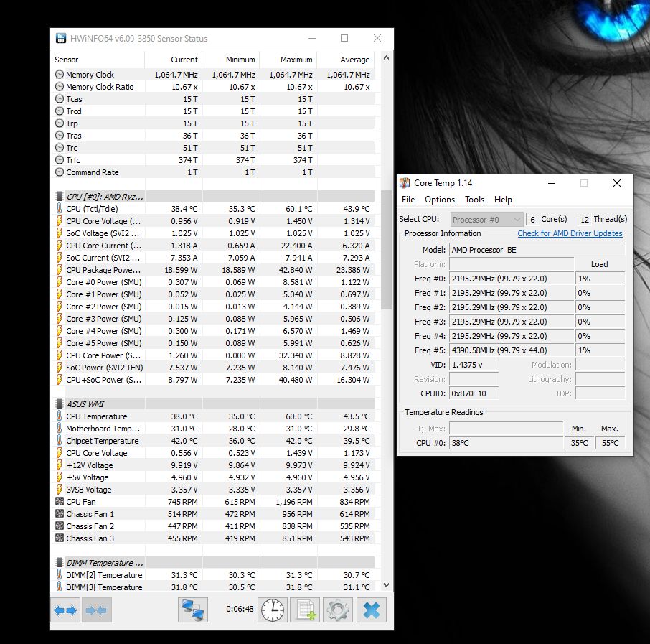Click the CPU #0 temperature 38°C field
The height and width of the screenshot is (644, 650).
pyautogui.click(x=507, y=443)
